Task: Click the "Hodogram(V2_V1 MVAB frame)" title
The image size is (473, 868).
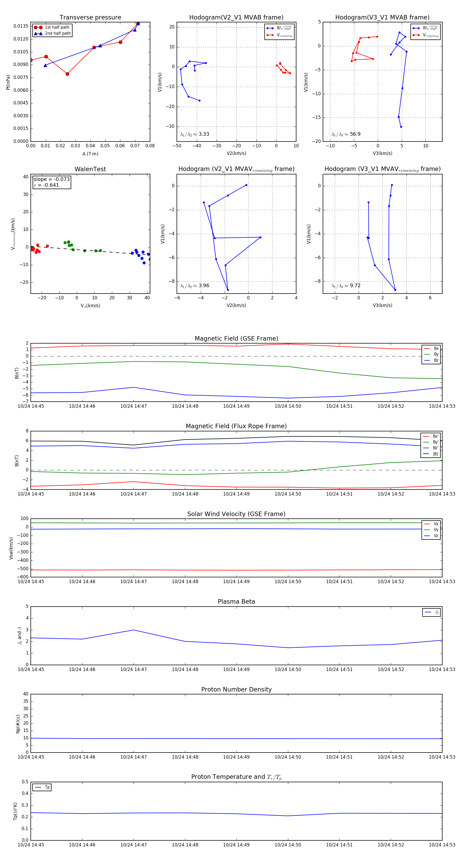Action: 236,18
